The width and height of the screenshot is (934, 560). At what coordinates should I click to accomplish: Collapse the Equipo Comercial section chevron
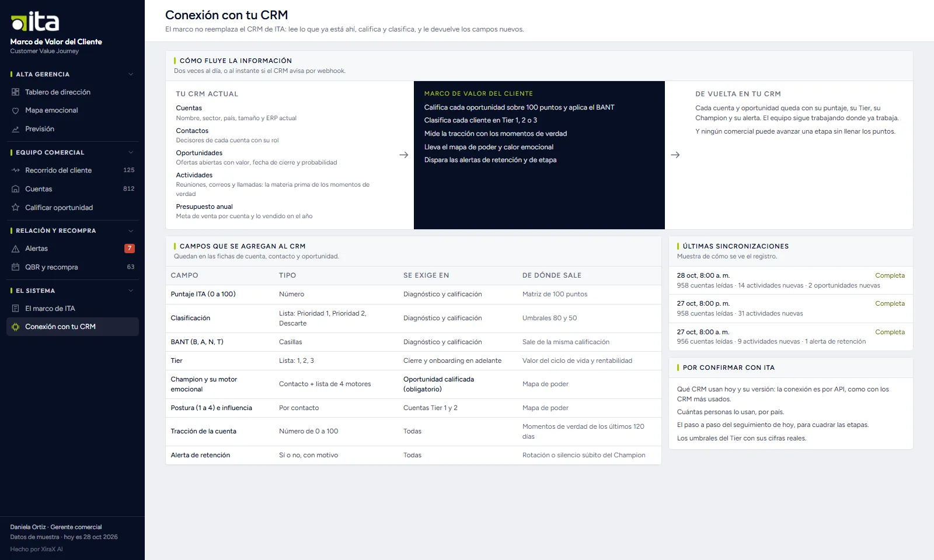tap(131, 152)
